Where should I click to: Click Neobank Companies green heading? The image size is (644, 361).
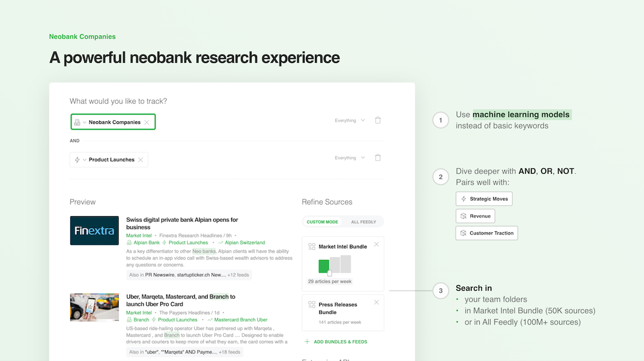point(82,37)
